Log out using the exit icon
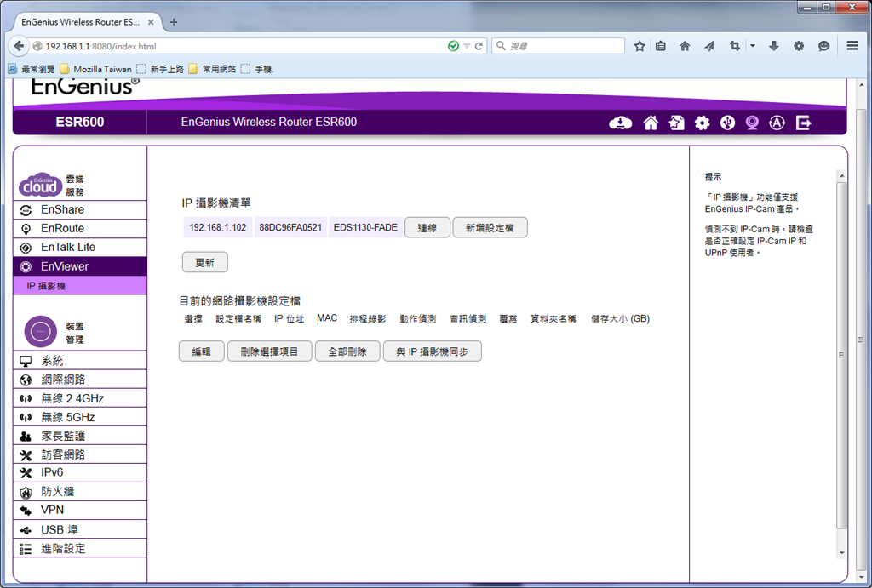The height and width of the screenshot is (588, 872). (804, 123)
